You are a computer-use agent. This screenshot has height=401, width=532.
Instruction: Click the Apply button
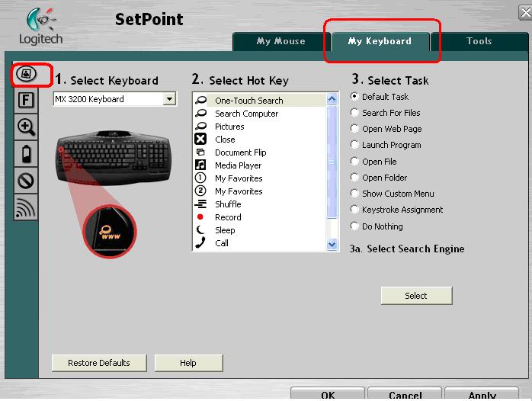(482, 394)
